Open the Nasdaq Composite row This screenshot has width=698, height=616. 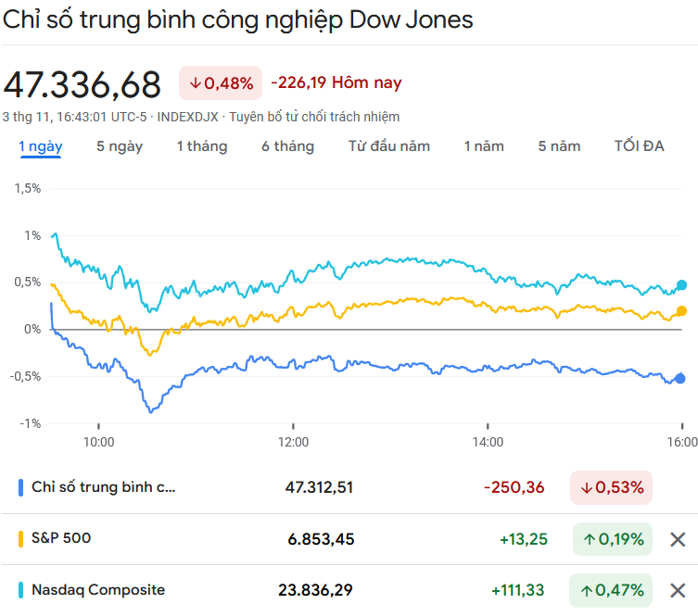98,590
